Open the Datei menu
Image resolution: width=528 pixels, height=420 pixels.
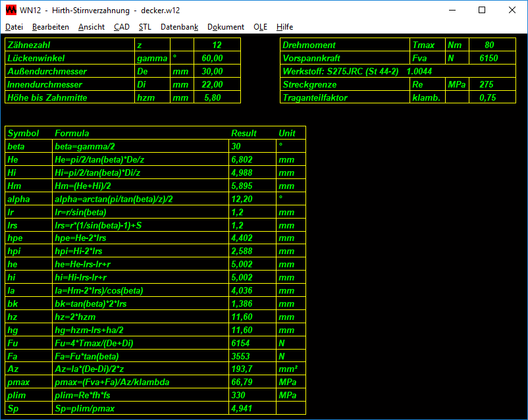click(x=14, y=27)
